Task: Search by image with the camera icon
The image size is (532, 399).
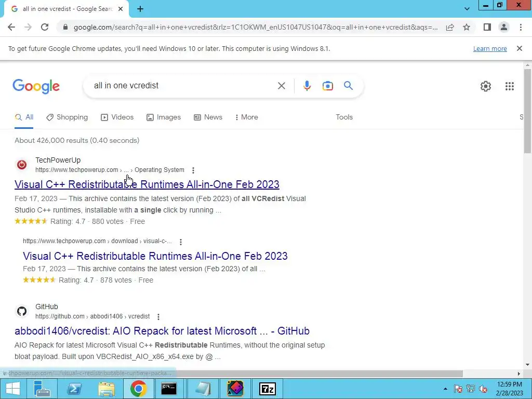Action: (328, 86)
